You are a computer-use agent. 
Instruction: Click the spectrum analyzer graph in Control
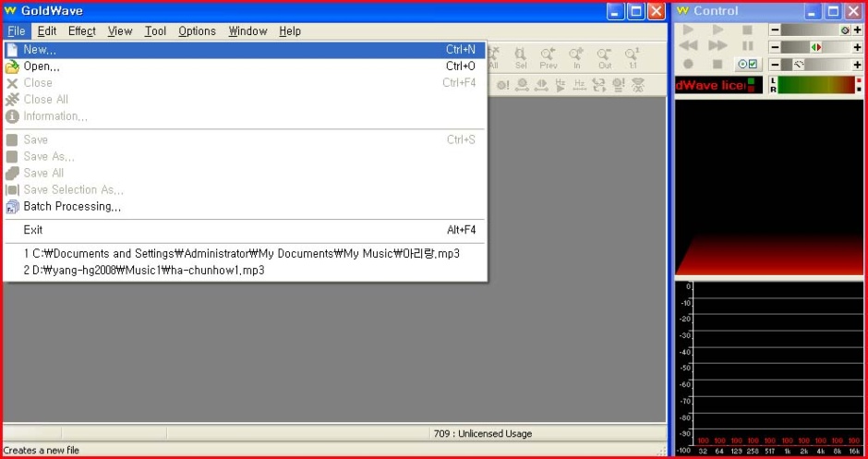769,368
